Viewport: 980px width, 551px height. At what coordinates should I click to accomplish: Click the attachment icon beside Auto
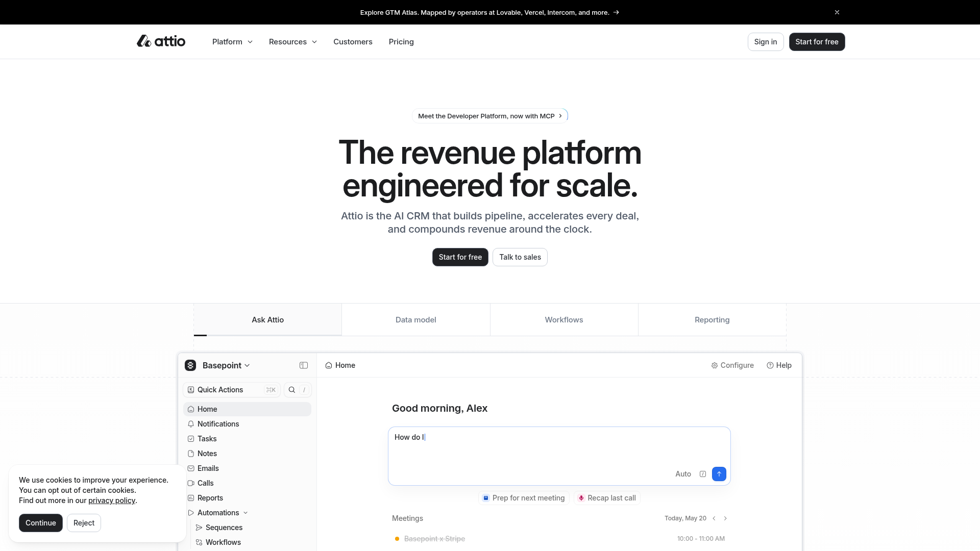(703, 474)
